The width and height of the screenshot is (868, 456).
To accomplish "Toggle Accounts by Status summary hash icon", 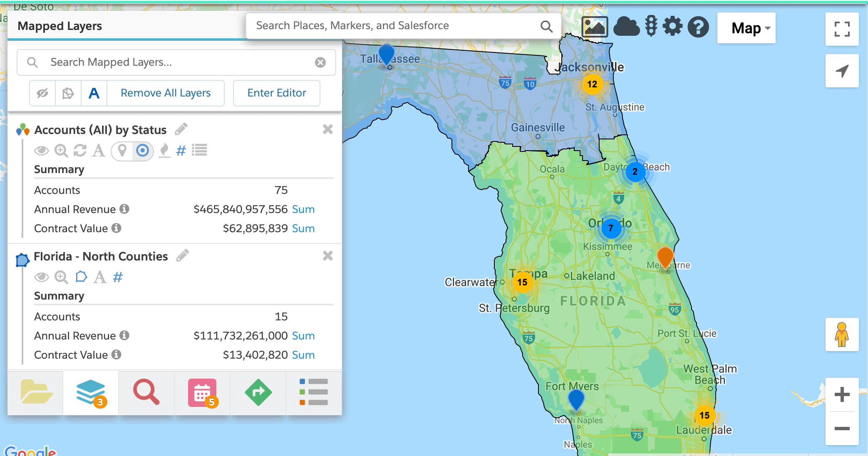I will click(181, 151).
